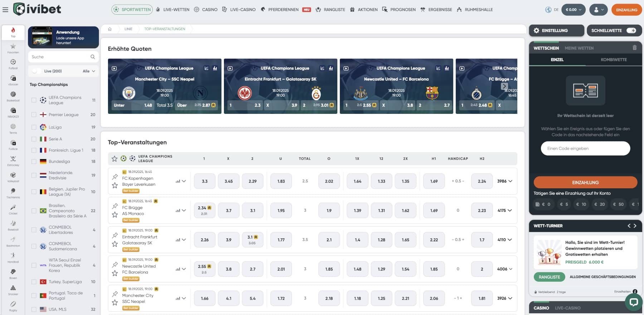Open the Einstellung settings button
The image size is (644, 315).
pos(556,30)
